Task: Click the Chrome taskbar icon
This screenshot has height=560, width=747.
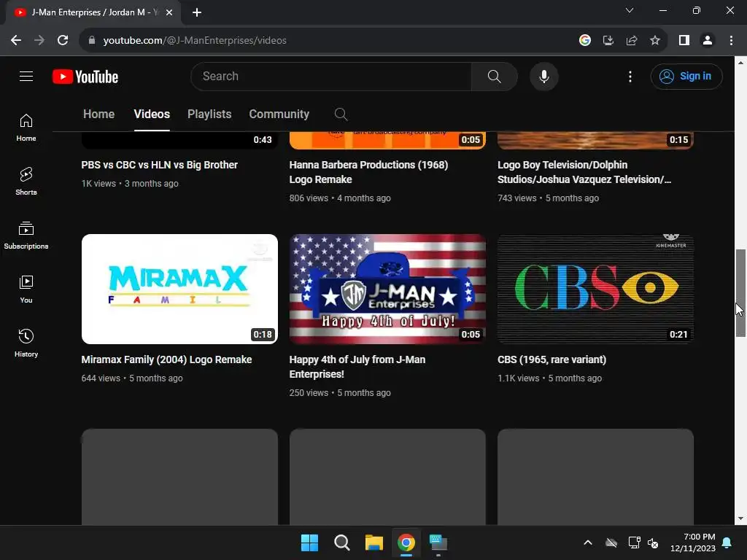Action: tap(406, 542)
